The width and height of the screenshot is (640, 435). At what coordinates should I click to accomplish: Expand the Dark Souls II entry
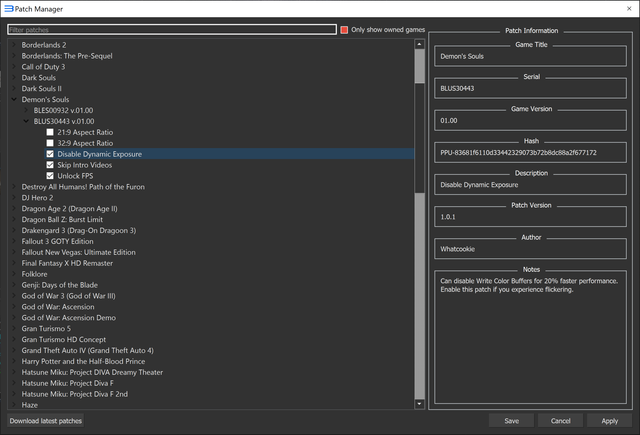(14, 89)
